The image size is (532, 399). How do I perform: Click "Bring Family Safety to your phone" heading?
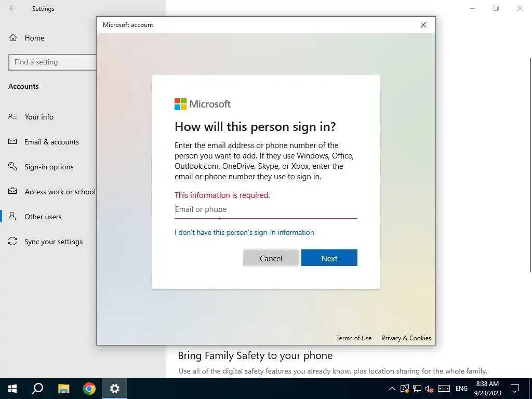point(255,355)
